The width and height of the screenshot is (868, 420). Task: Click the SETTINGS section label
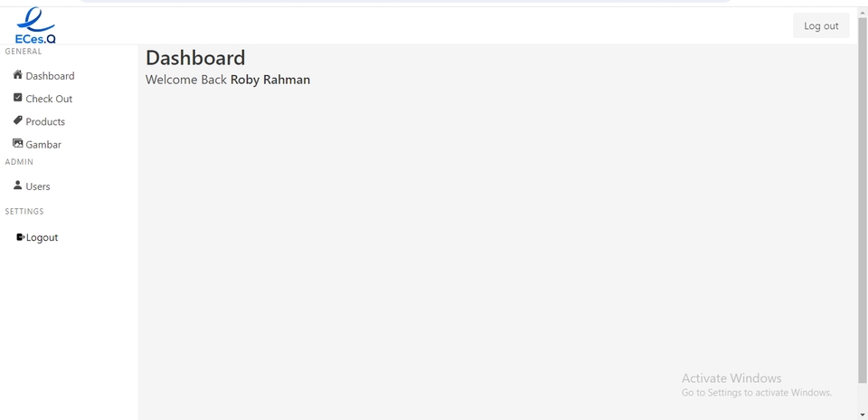[24, 211]
